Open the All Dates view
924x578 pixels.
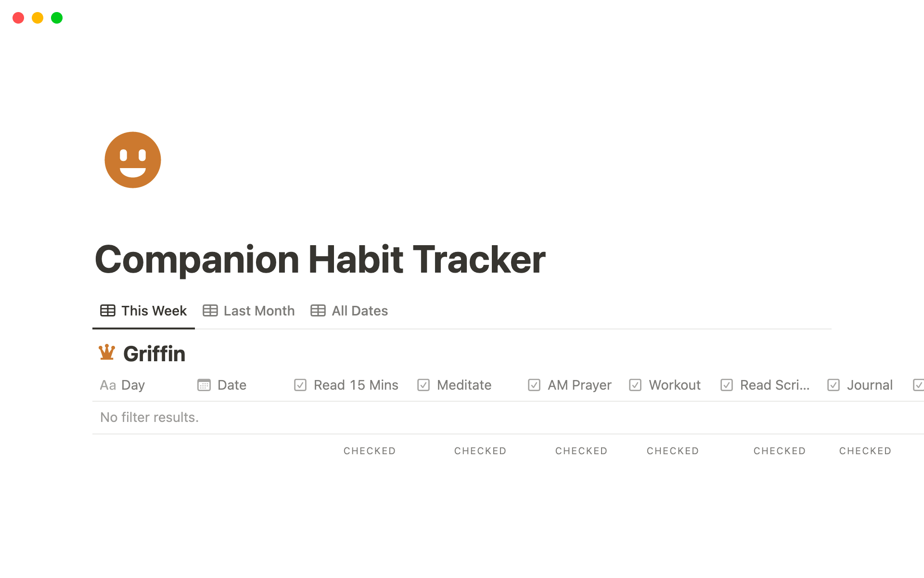[x=348, y=310]
